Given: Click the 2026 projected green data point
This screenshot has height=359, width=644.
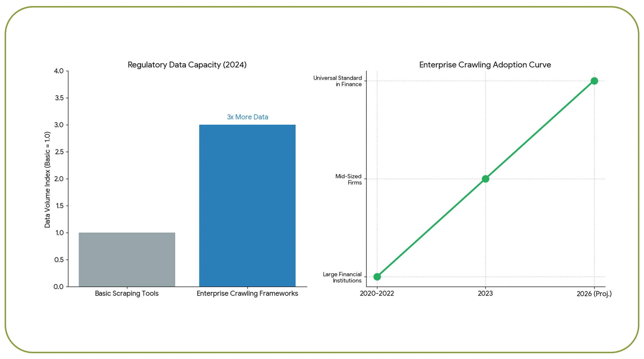Looking at the screenshot, I should pyautogui.click(x=594, y=81).
